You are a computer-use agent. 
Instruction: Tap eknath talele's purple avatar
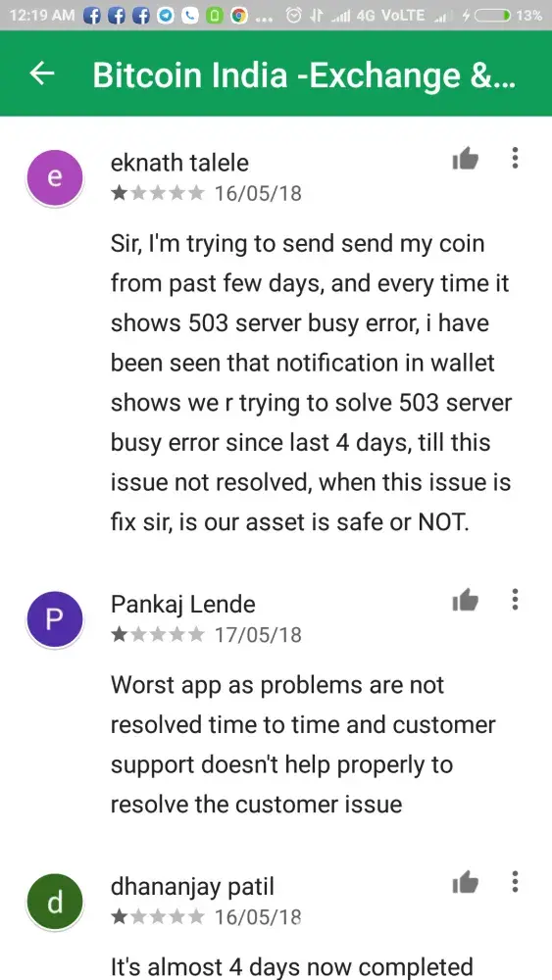[x=54, y=178]
